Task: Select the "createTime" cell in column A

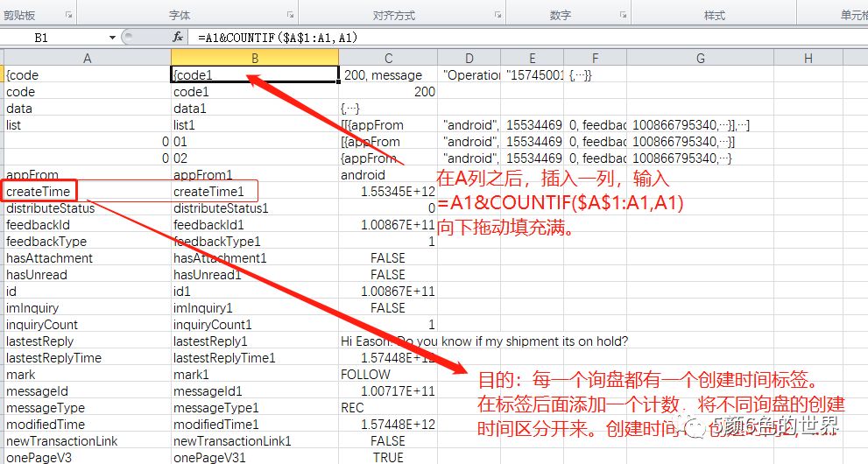Action: click(x=88, y=192)
